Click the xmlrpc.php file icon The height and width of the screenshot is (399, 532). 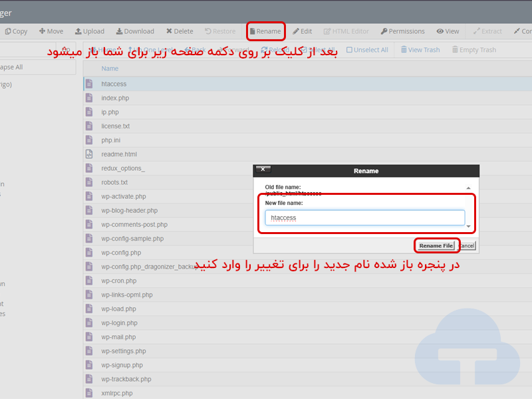click(89, 393)
